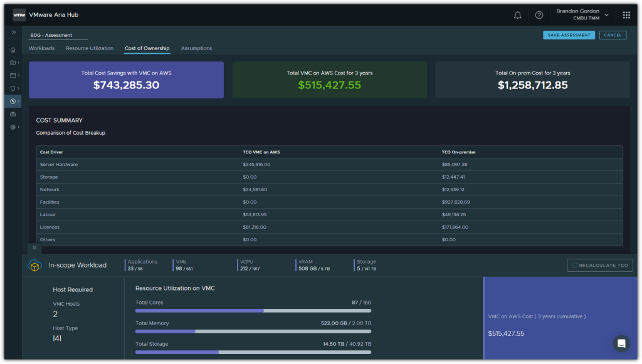Switch to the Workloads tab

pos(41,48)
